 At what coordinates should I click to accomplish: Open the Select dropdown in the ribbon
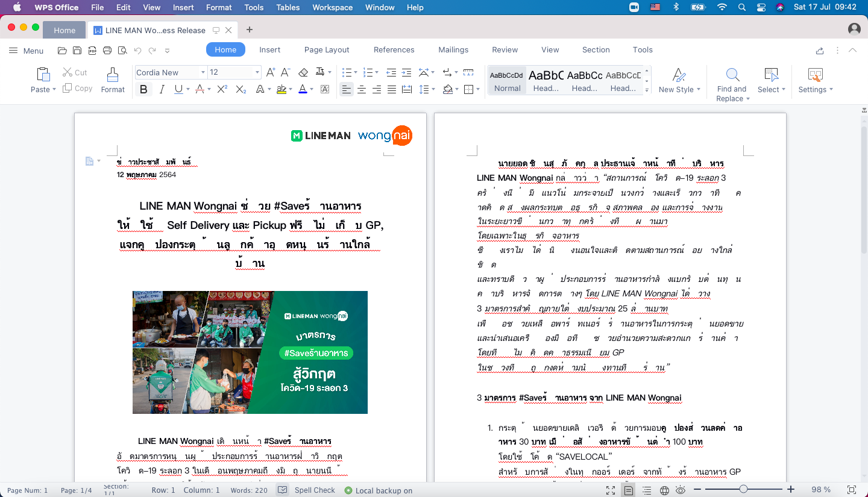pos(772,90)
